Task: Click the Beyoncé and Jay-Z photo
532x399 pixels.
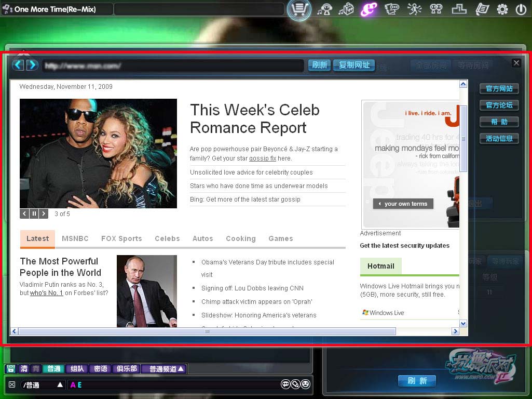Action: pos(99,153)
